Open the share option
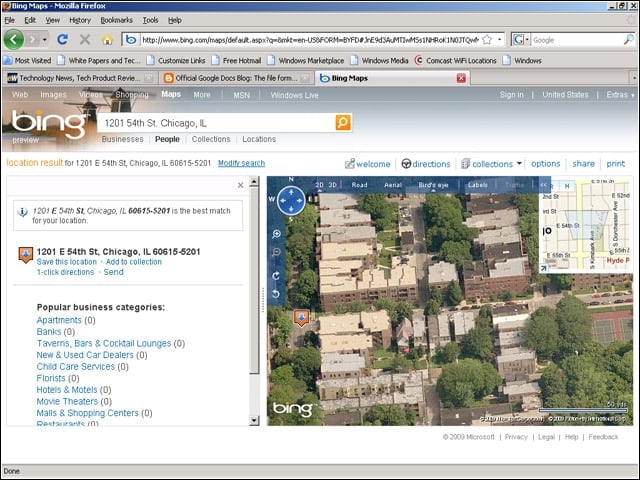 (x=583, y=164)
